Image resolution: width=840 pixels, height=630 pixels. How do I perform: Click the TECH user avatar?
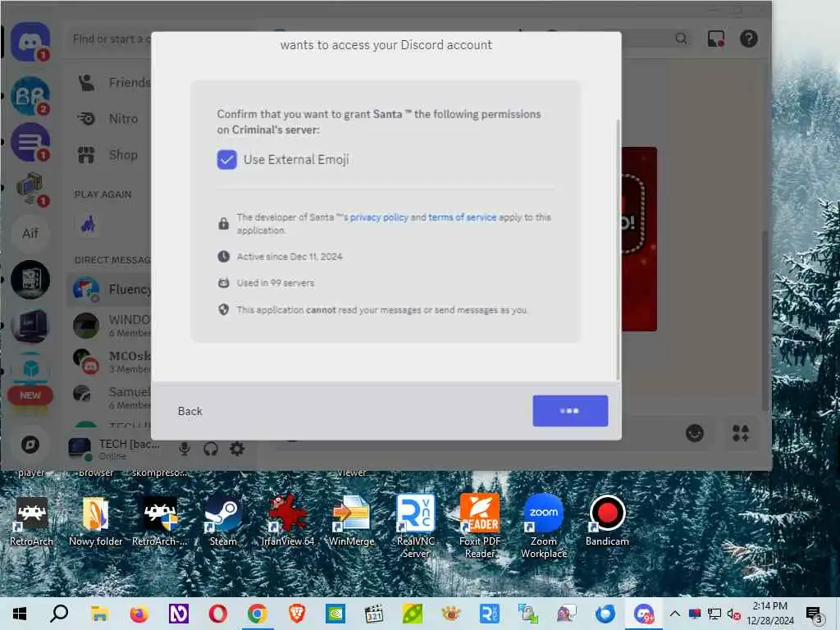point(80,449)
